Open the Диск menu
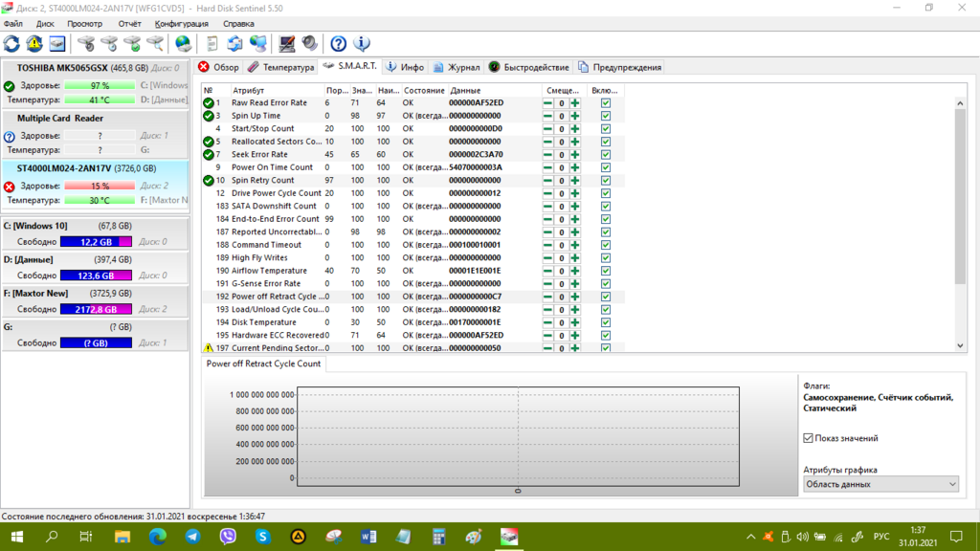Image resolution: width=980 pixels, height=551 pixels. point(45,24)
